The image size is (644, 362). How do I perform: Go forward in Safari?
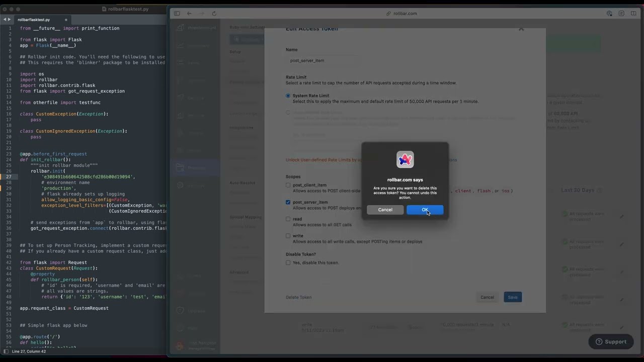tap(202, 14)
